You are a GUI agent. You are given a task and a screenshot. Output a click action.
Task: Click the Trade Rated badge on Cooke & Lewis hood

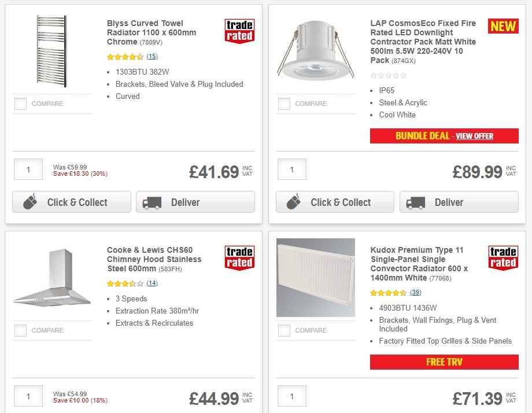click(239, 259)
